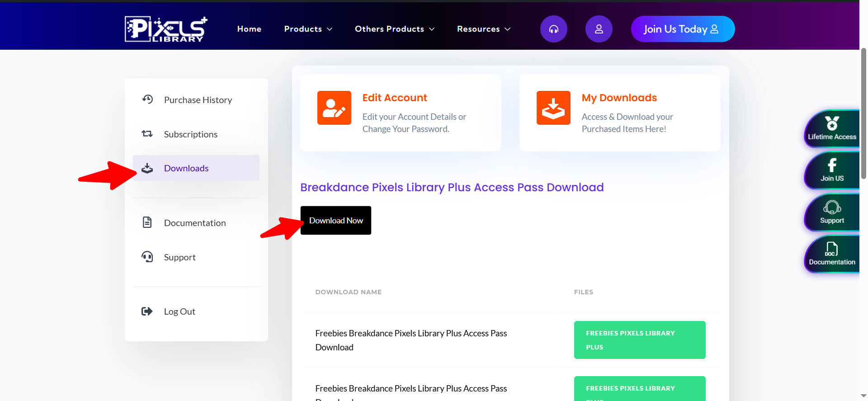The height and width of the screenshot is (401, 868).
Task: Open the floating Documentation doc button
Action: (x=831, y=254)
